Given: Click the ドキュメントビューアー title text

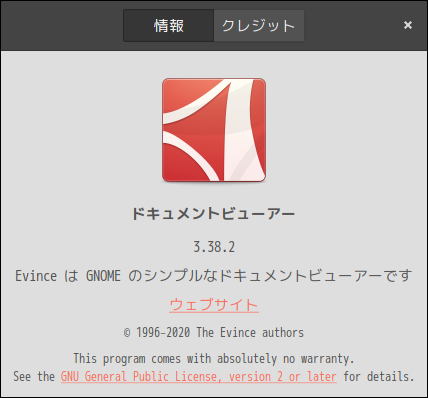Looking at the screenshot, I should (214, 214).
